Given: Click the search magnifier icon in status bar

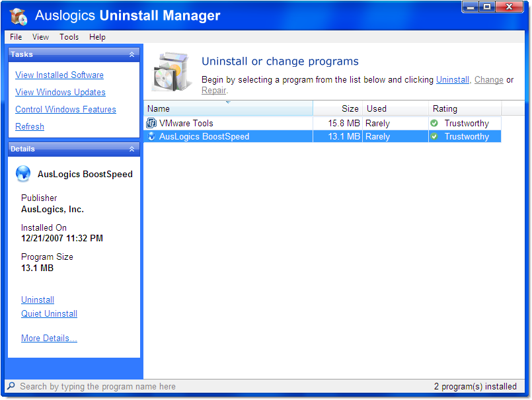Looking at the screenshot, I should pos(11,386).
